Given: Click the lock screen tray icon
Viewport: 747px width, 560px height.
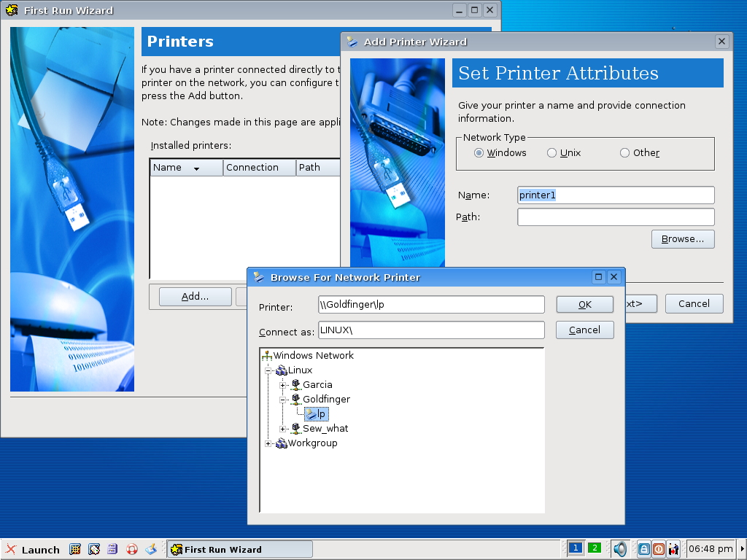Looking at the screenshot, I should [643, 549].
